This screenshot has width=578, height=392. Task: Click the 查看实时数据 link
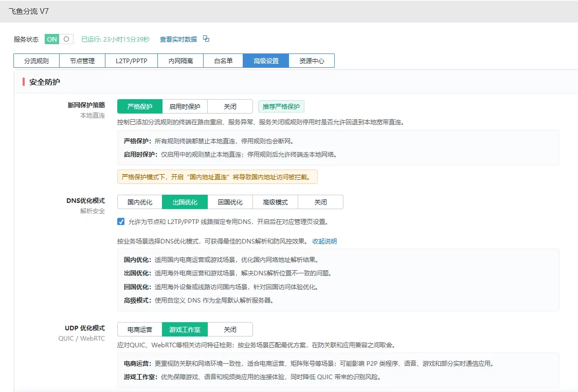coord(178,39)
